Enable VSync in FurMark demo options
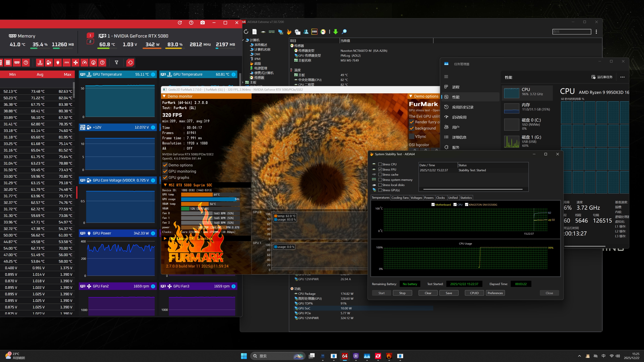Screen dimensions: 644x362 point(412,136)
